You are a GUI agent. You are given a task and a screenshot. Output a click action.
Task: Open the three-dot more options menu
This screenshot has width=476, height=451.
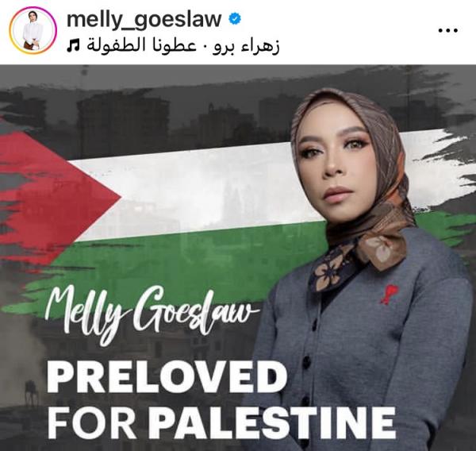[447, 30]
